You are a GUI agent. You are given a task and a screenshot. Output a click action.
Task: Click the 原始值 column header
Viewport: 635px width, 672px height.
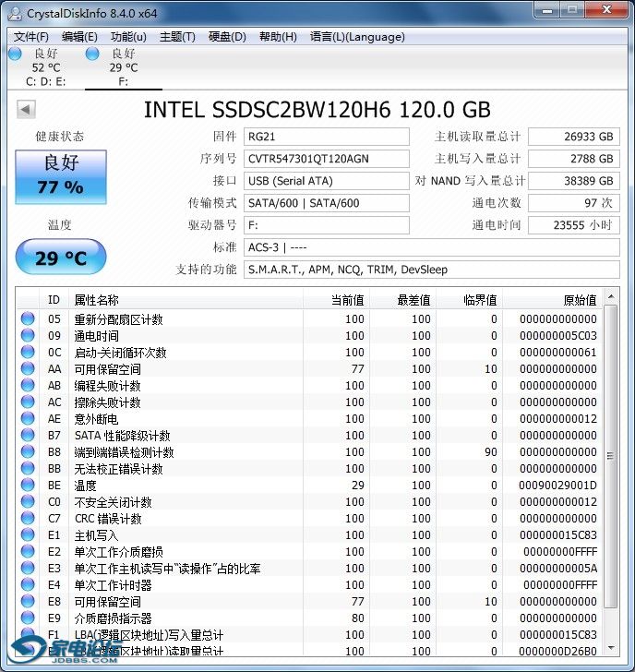point(552,300)
